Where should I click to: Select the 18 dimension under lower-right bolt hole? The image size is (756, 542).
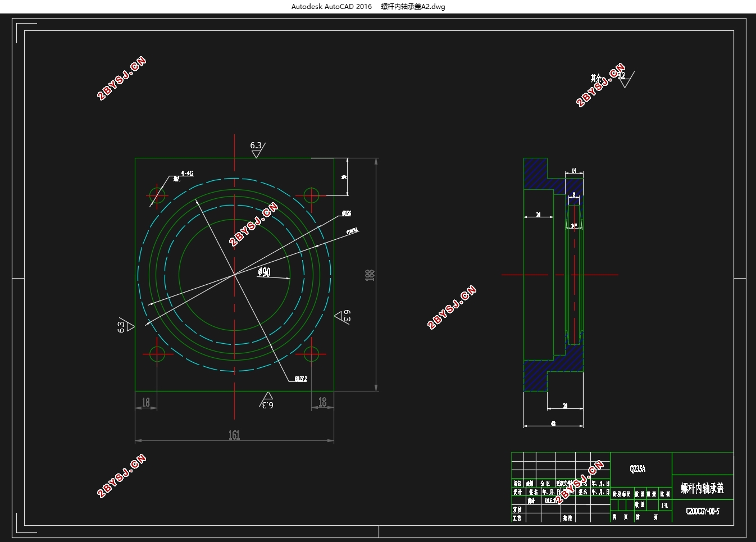[x=322, y=402]
